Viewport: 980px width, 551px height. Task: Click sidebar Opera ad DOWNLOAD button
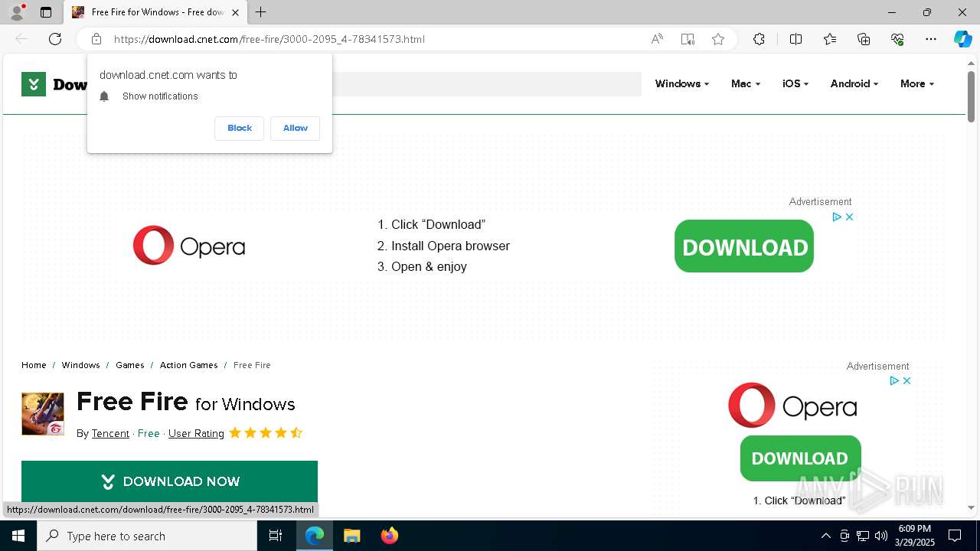(x=800, y=458)
